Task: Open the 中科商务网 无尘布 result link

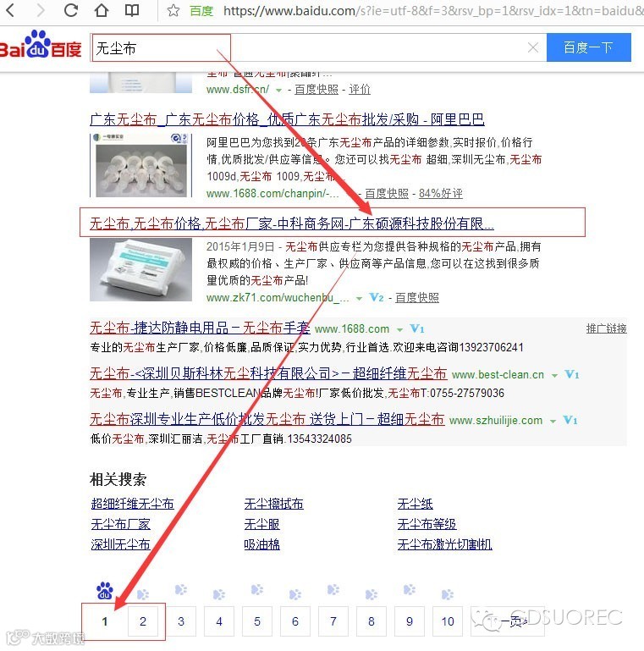Action: pos(292,223)
